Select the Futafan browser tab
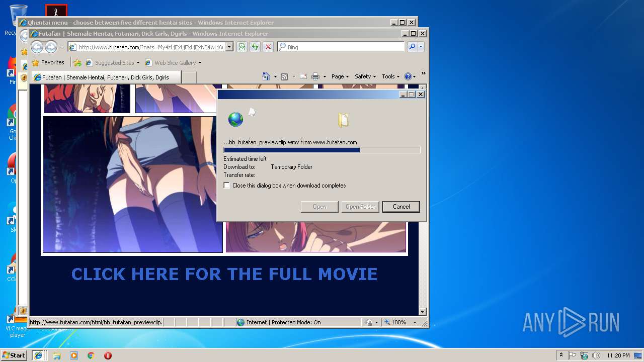Screen dimensions: 644x362 click(x=106, y=77)
